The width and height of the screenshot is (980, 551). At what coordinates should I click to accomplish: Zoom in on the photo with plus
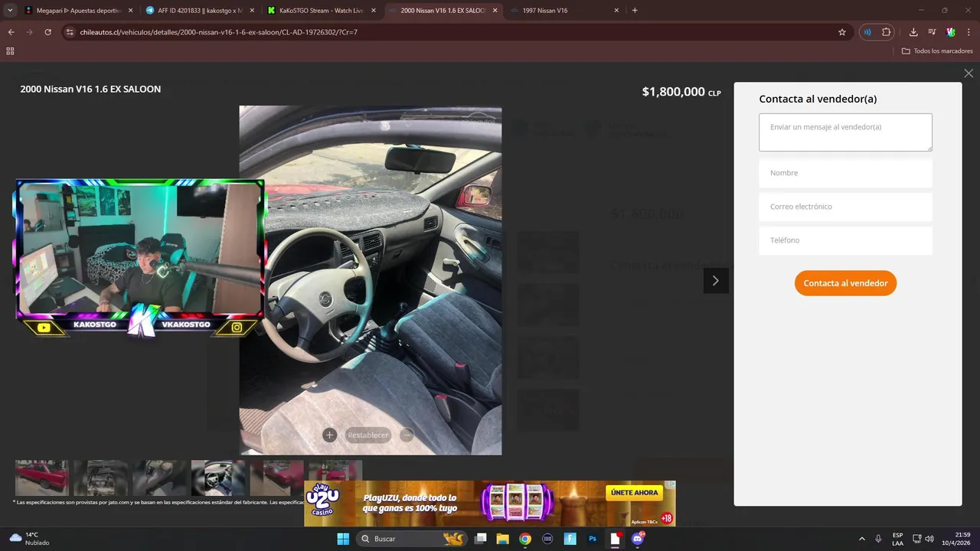tap(329, 435)
